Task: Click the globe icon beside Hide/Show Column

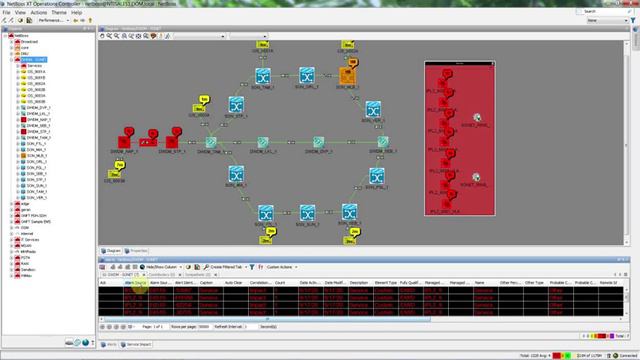Action: pyautogui.click(x=142, y=267)
